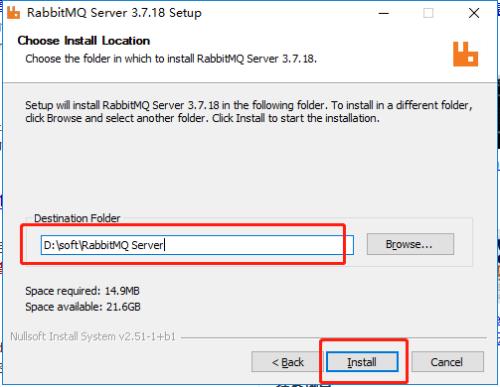
Task: Click the large orange RabbitMQ logo
Action: click(465, 54)
